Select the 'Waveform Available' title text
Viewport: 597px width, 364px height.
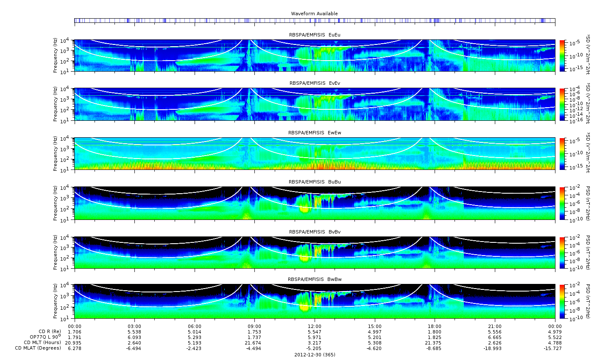[x=315, y=14]
